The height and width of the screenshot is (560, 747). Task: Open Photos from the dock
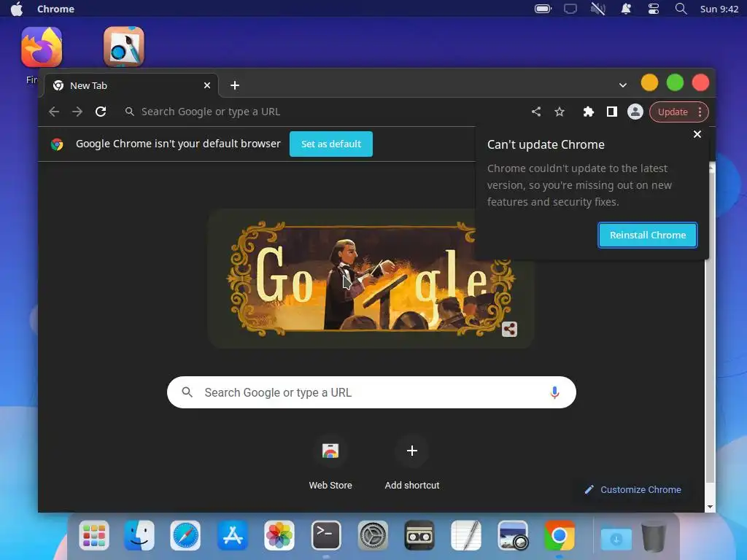pos(279,535)
